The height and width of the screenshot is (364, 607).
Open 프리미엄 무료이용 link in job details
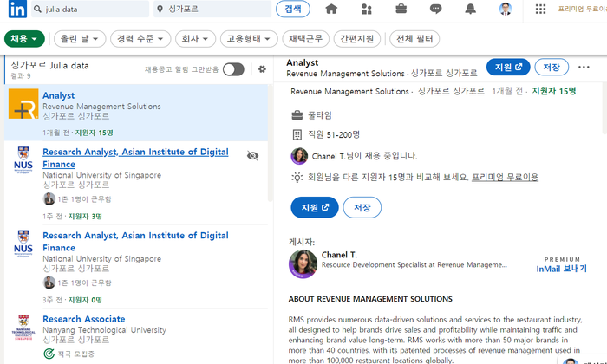[x=505, y=177]
